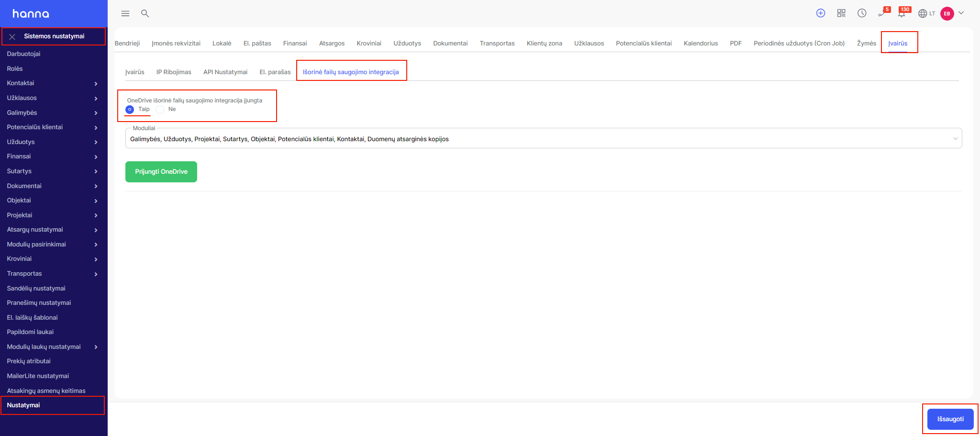Switch to the Įmonės rekvizitai tab
This screenshot has height=436, width=980.
click(x=176, y=43)
